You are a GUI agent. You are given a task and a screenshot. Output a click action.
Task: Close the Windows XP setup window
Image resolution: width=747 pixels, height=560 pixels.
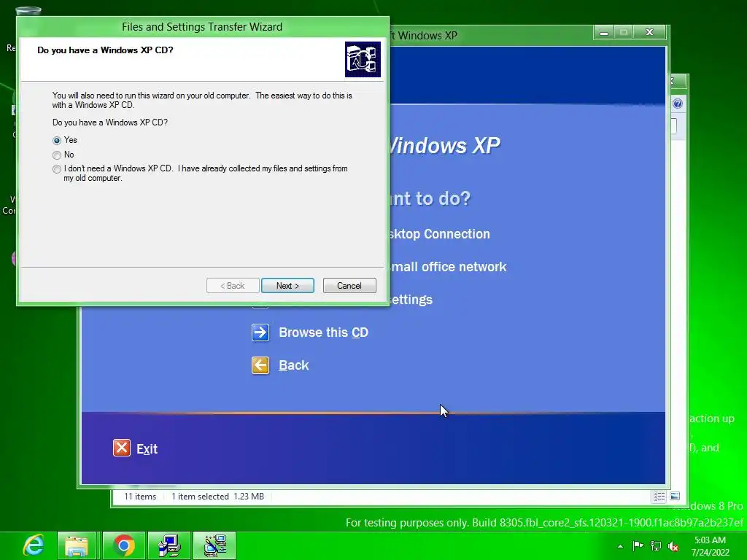tap(649, 32)
